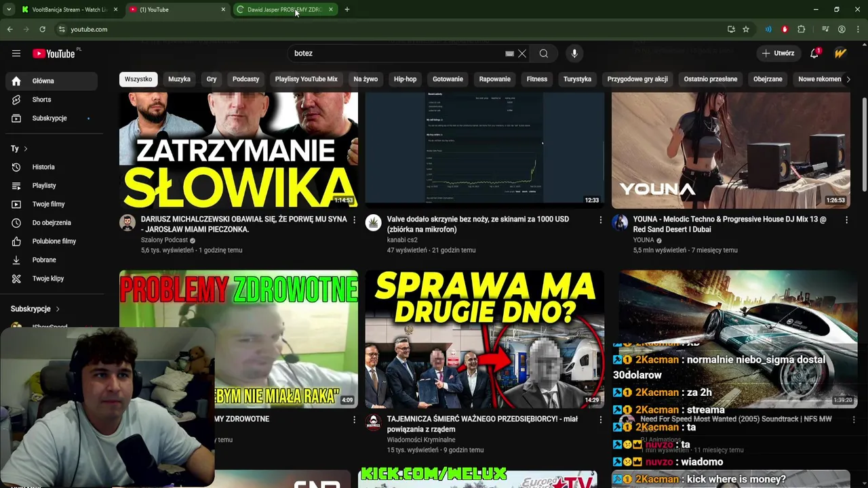The height and width of the screenshot is (488, 868).
Task: Open options menu for YOUNA Melodic Techno video
Action: pos(846,220)
